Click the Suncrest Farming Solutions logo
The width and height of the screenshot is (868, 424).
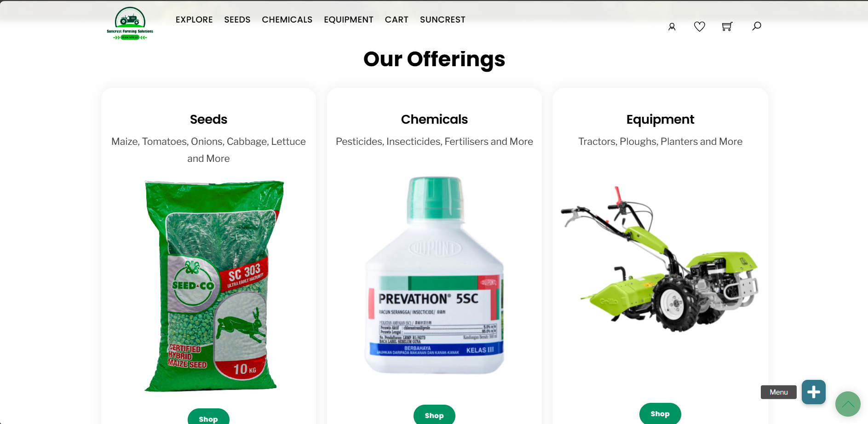130,23
